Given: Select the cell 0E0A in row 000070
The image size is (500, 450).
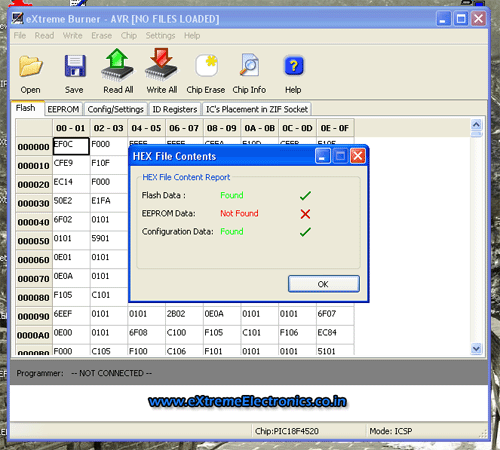Looking at the screenshot, I should coord(71,278).
